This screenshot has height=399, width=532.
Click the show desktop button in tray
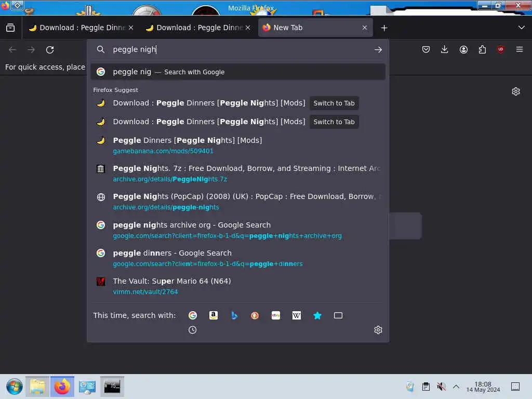(x=515, y=387)
